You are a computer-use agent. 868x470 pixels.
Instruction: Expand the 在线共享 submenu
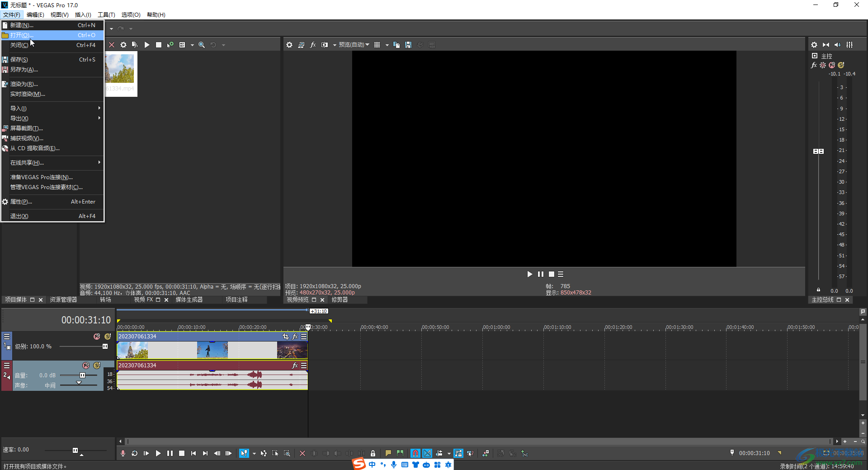click(x=52, y=163)
